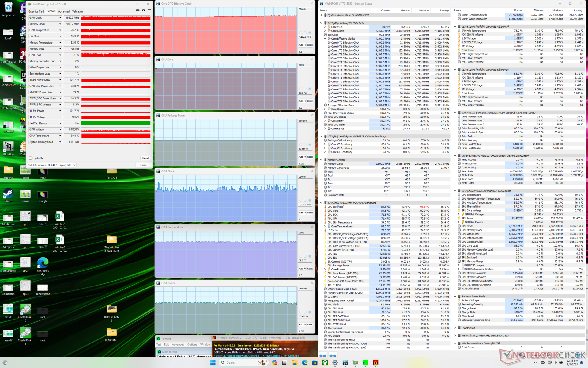Click taskbar clock showing 12:55 PM

[x=572, y=362]
